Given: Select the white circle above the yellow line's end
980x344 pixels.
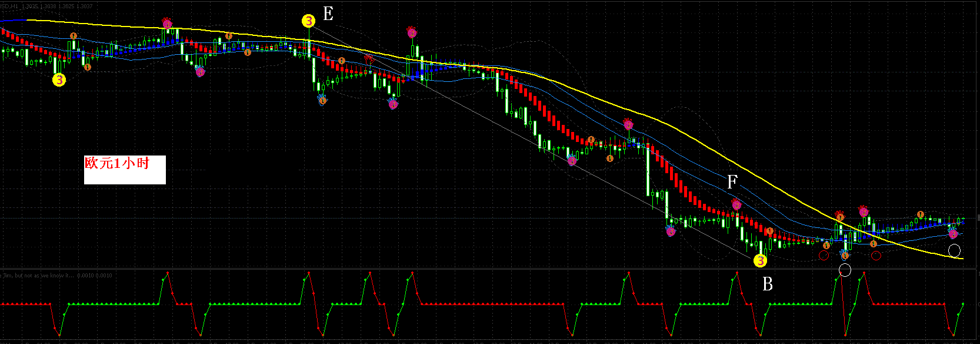Looking at the screenshot, I should click(x=954, y=251).
